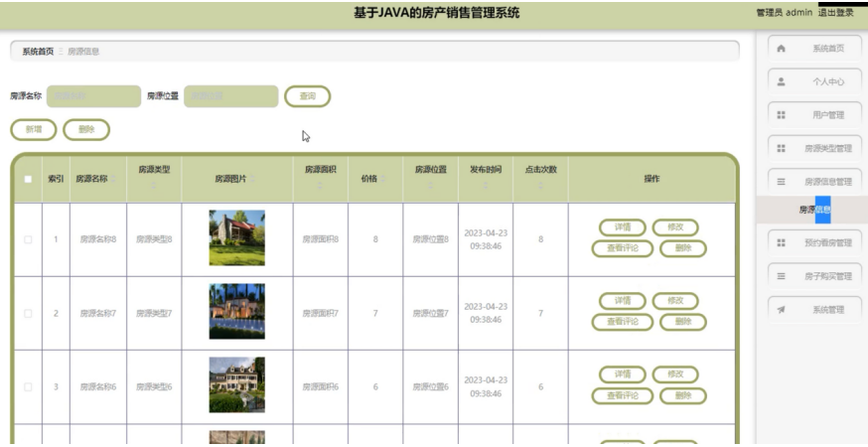This screenshot has height=447, width=868.
Task: Open 详情 for 房源名称6
Action: pyautogui.click(x=623, y=374)
